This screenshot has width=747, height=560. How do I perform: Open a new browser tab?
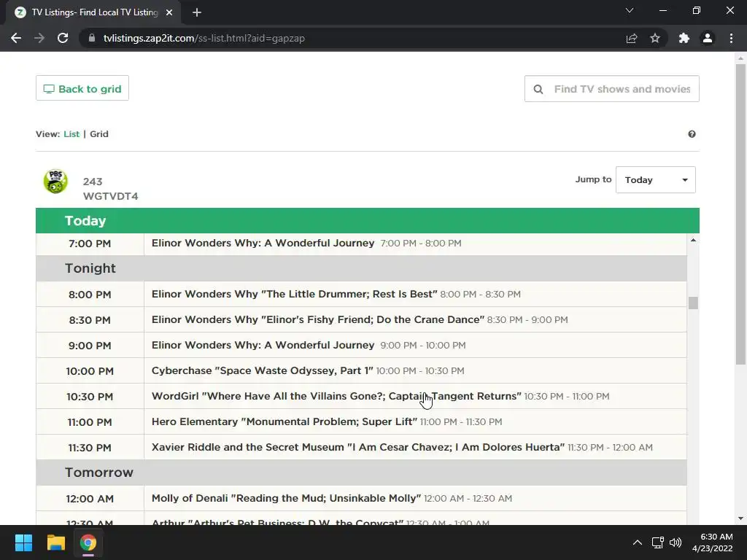[197, 12]
